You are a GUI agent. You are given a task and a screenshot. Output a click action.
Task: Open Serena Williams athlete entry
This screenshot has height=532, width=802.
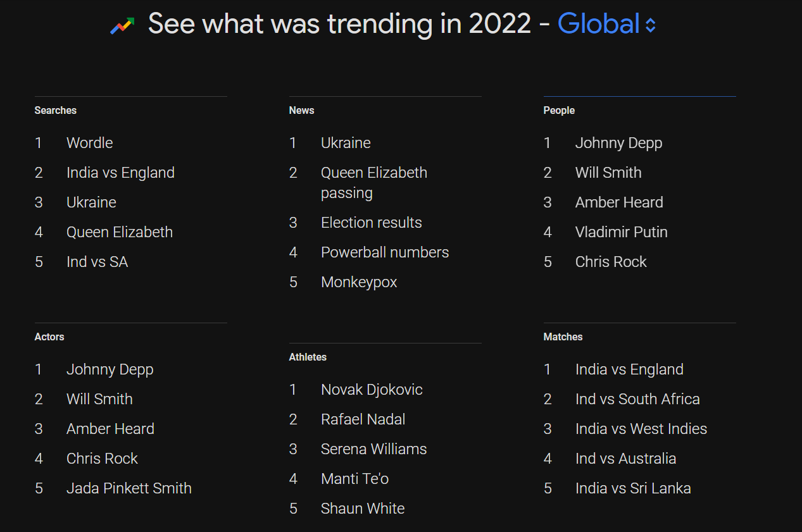[x=373, y=449]
